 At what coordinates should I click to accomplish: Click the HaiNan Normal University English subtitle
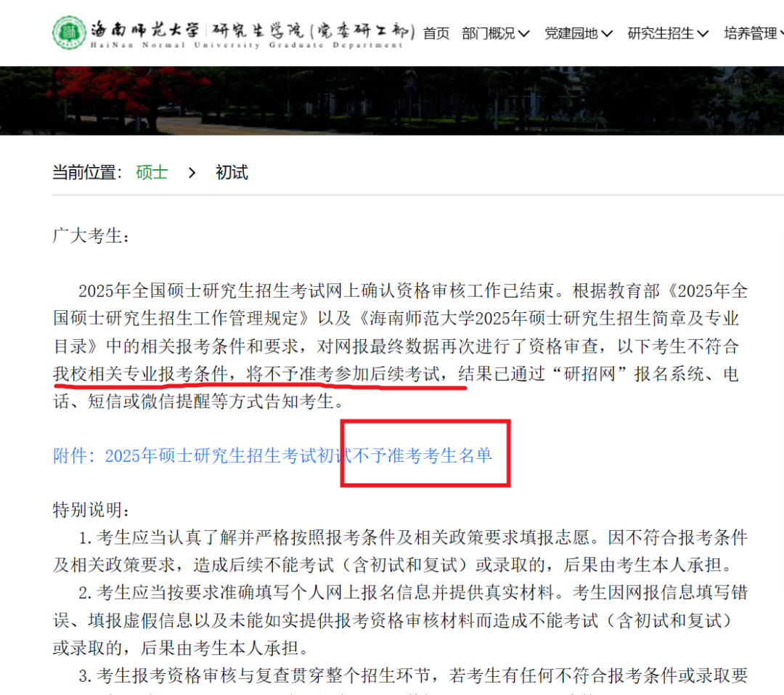(247, 45)
